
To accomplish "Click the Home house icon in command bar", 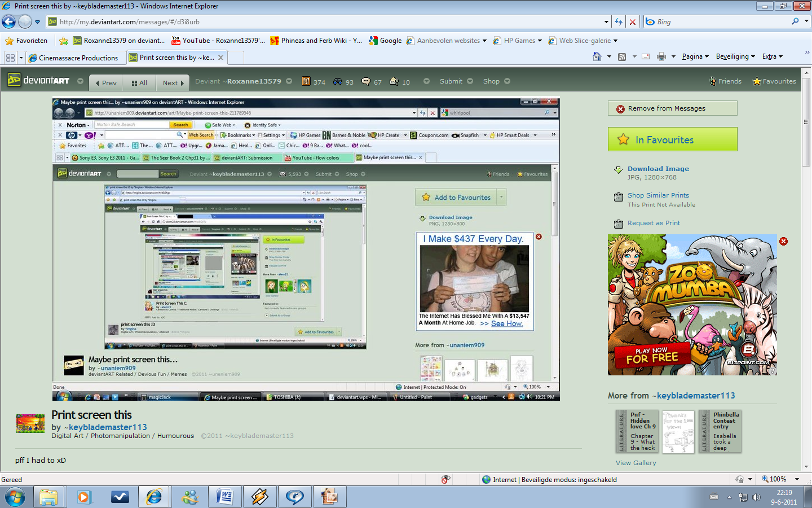I will coord(597,56).
